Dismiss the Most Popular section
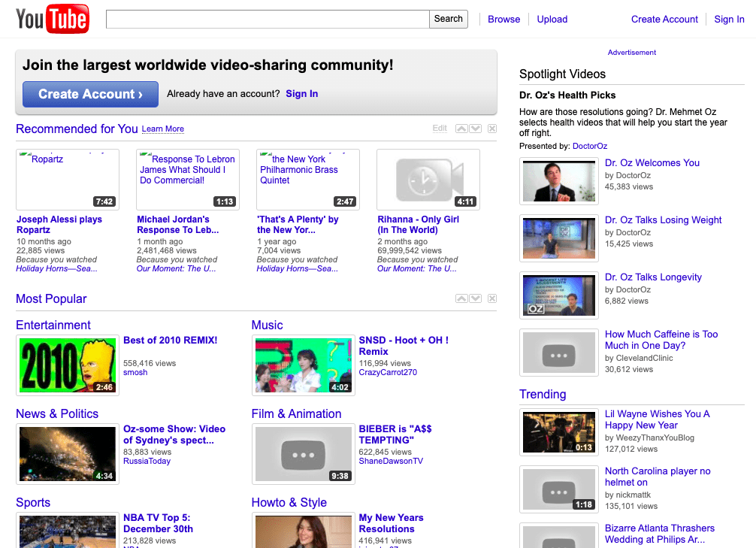 491,298
